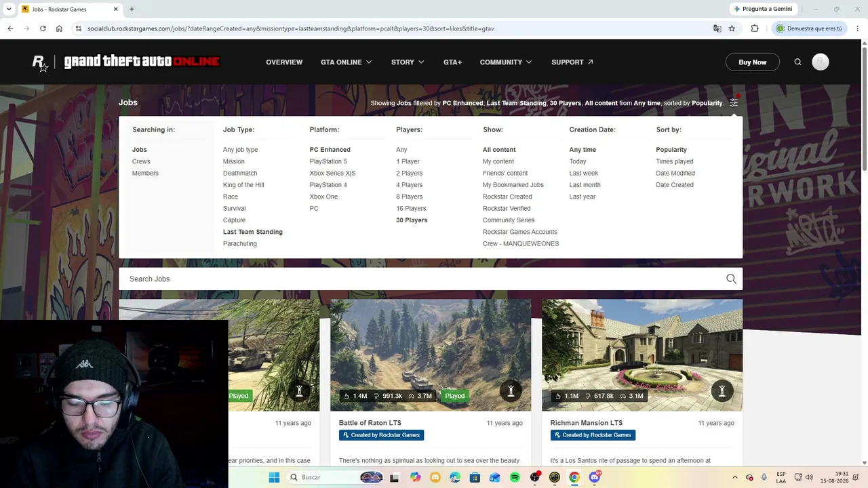Open the Battle of Raton LTS thumbnail
The width and height of the screenshot is (868, 488).
tap(431, 355)
